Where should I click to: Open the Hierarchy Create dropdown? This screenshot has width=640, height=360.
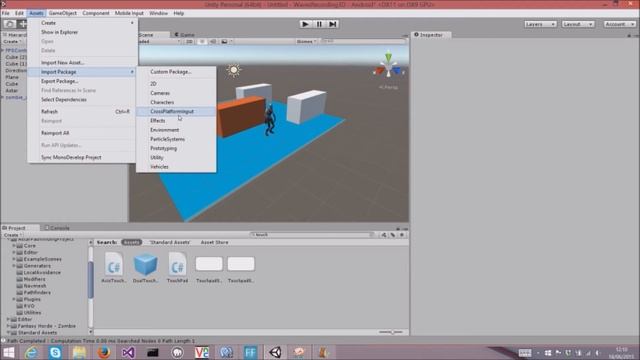(12, 42)
